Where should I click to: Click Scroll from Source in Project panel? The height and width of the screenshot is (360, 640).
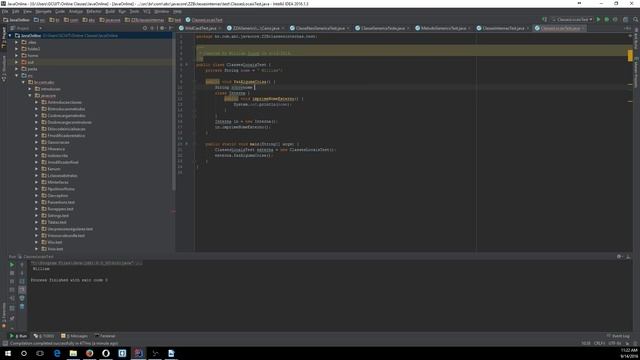[x=145, y=28]
